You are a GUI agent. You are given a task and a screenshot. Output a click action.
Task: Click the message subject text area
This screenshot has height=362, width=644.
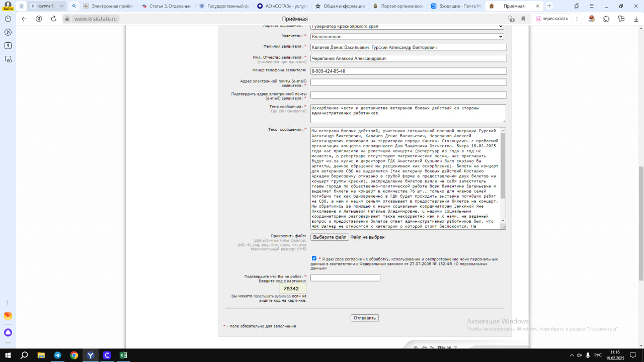click(x=408, y=114)
